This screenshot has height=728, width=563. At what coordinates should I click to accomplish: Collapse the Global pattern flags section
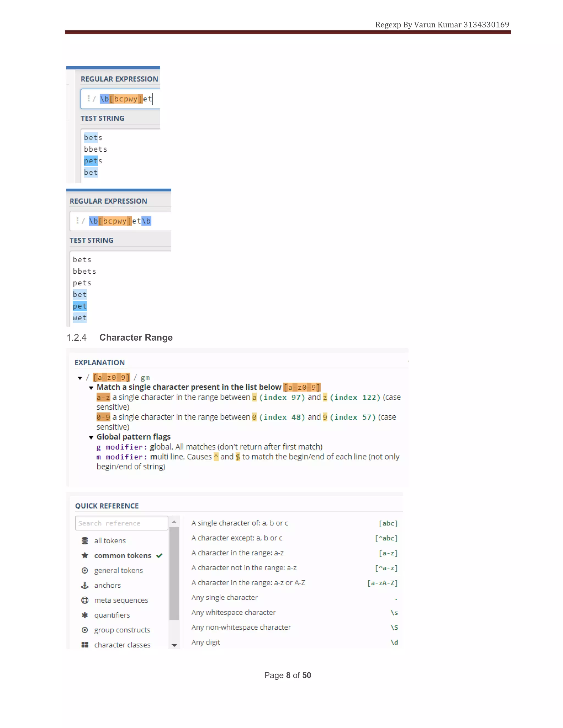click(91, 437)
